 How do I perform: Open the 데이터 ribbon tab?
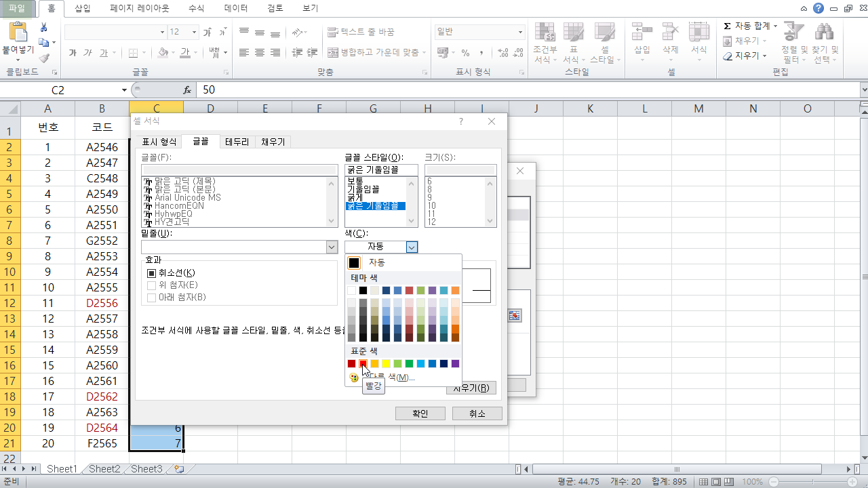point(235,8)
